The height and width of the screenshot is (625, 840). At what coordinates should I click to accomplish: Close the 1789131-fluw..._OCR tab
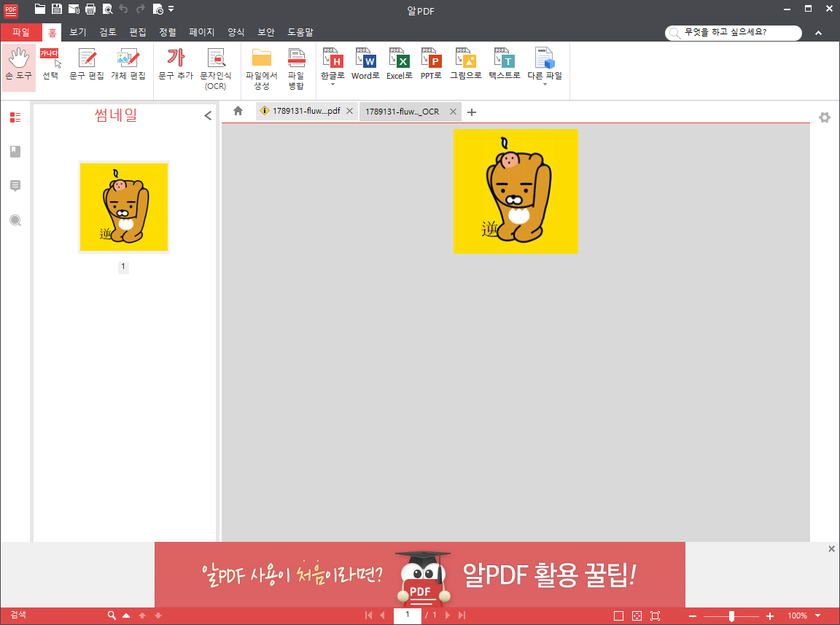[x=454, y=112]
